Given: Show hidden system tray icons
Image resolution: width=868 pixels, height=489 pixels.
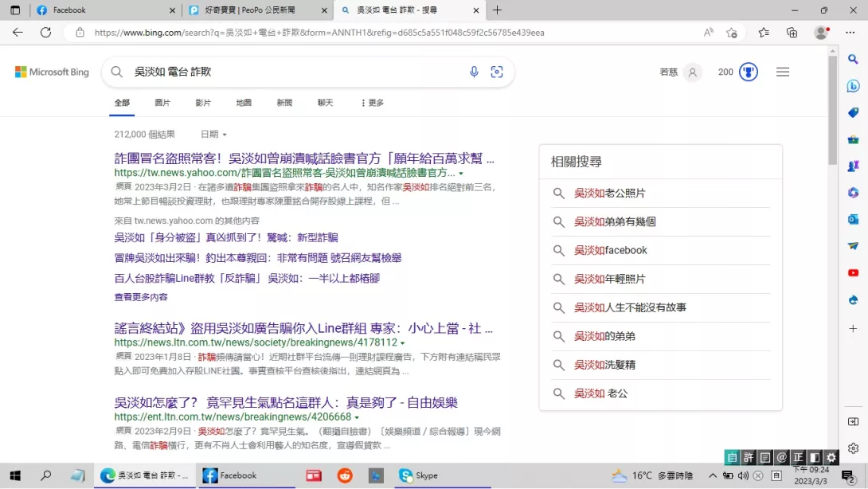Looking at the screenshot, I should 713,475.
